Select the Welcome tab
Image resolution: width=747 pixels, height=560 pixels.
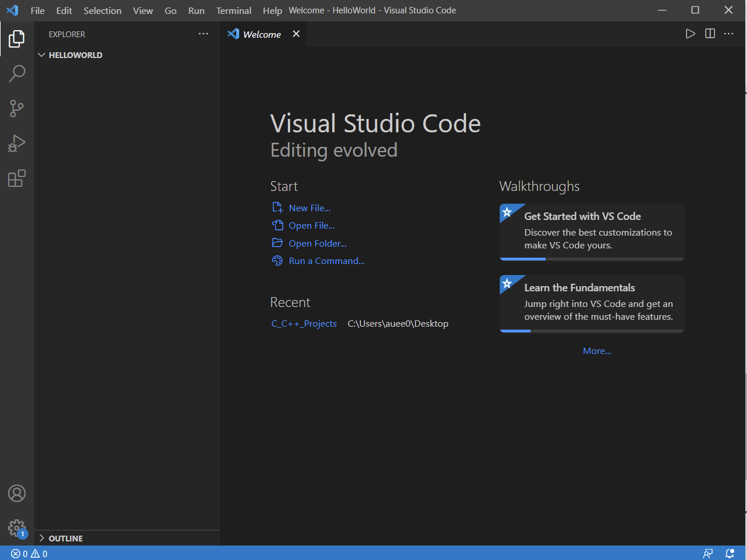264,34
